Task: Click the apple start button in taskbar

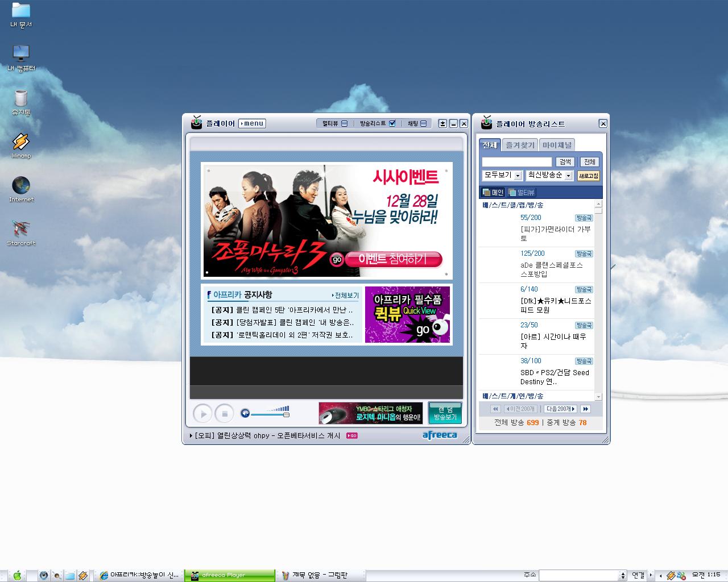Action: point(17,575)
